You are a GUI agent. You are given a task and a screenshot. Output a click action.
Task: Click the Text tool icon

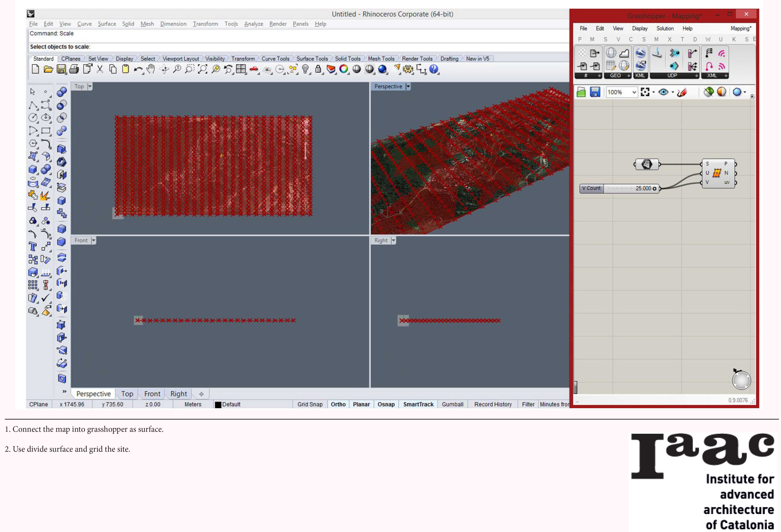(x=33, y=247)
